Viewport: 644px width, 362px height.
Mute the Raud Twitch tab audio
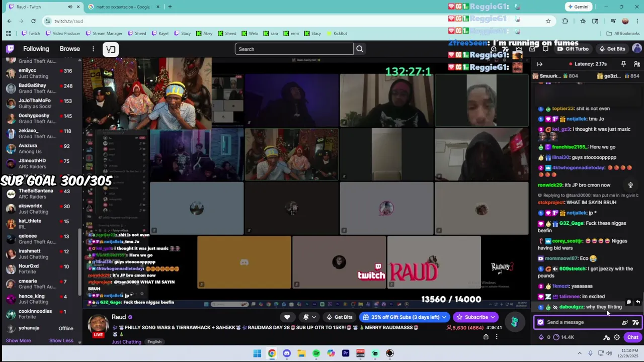click(x=70, y=7)
